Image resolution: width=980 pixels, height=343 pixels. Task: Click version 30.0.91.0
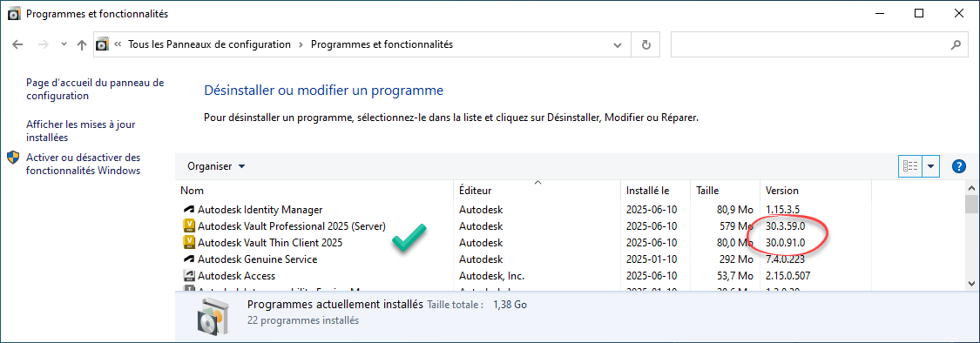coord(785,242)
